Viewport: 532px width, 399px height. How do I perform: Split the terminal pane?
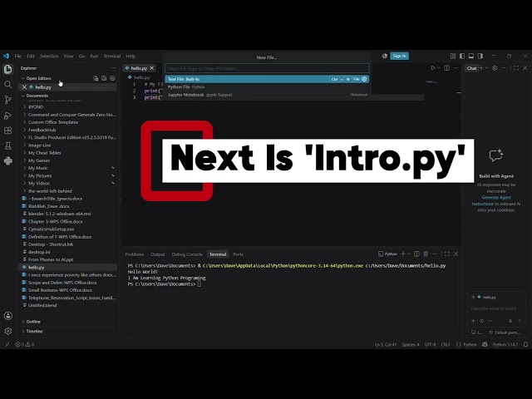[x=416, y=254]
